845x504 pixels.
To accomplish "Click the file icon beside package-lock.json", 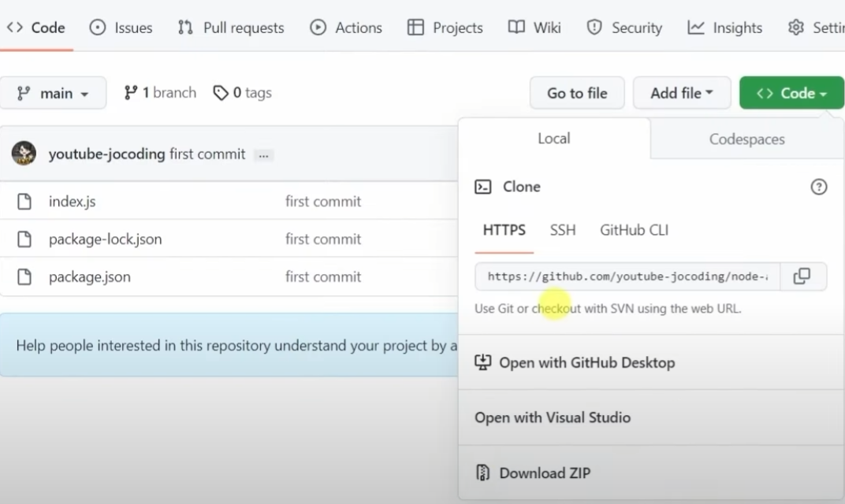I will pos(24,239).
